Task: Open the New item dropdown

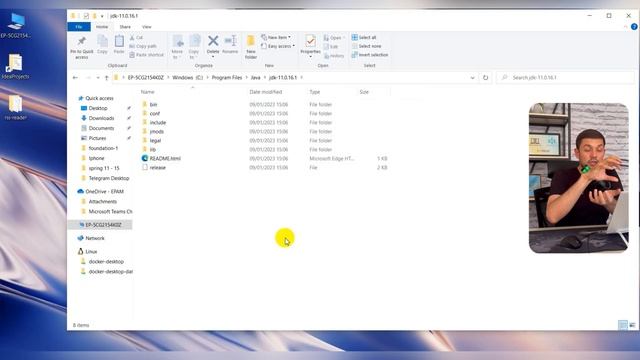Action: tap(276, 37)
